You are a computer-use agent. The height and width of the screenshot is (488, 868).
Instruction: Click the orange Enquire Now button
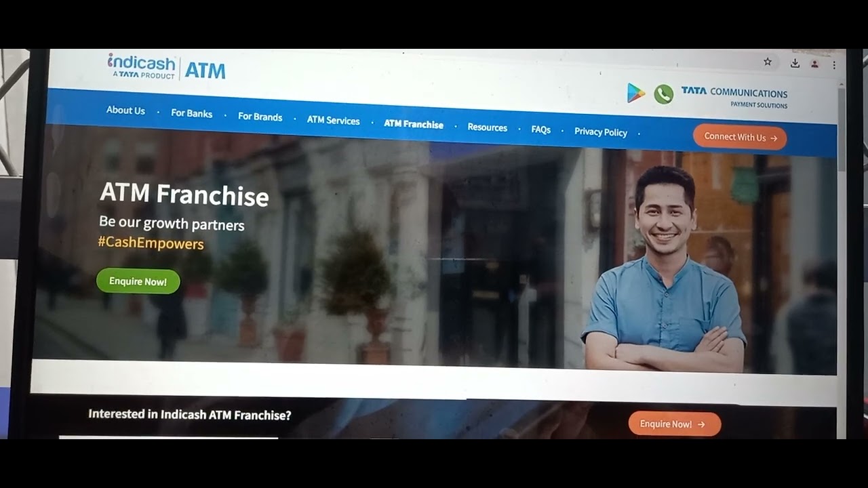674,424
